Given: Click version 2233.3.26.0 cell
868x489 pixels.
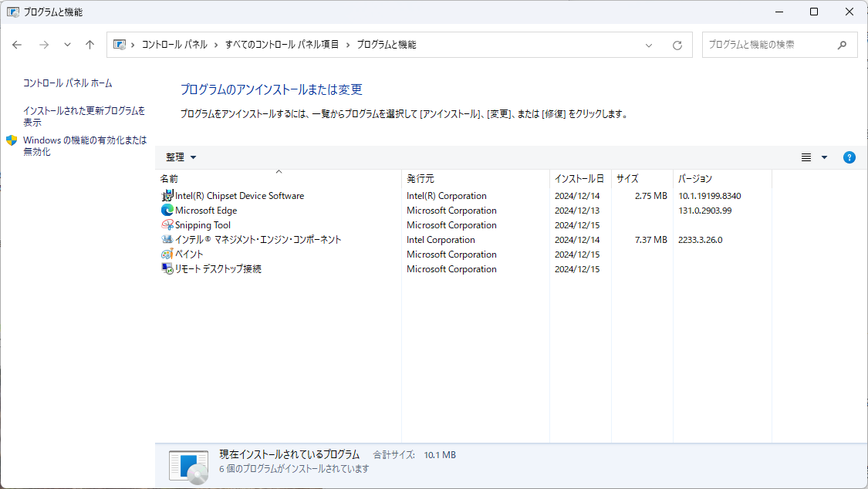Looking at the screenshot, I should click(x=701, y=240).
